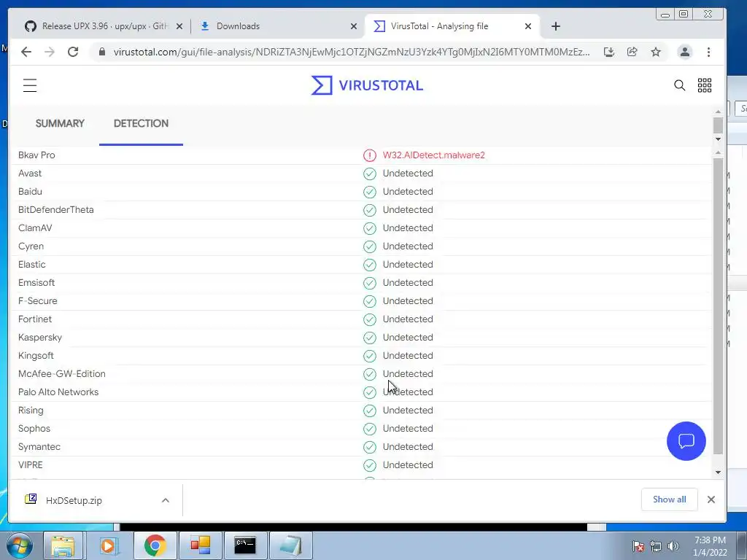The width and height of the screenshot is (747, 560).
Task: Open the command prompt taskbar icon
Action: pos(245,545)
